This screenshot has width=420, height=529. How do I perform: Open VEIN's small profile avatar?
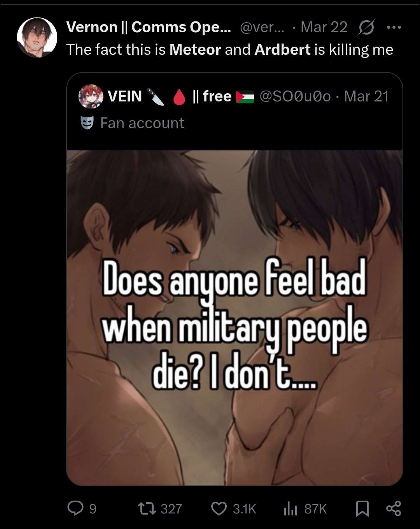tap(91, 96)
